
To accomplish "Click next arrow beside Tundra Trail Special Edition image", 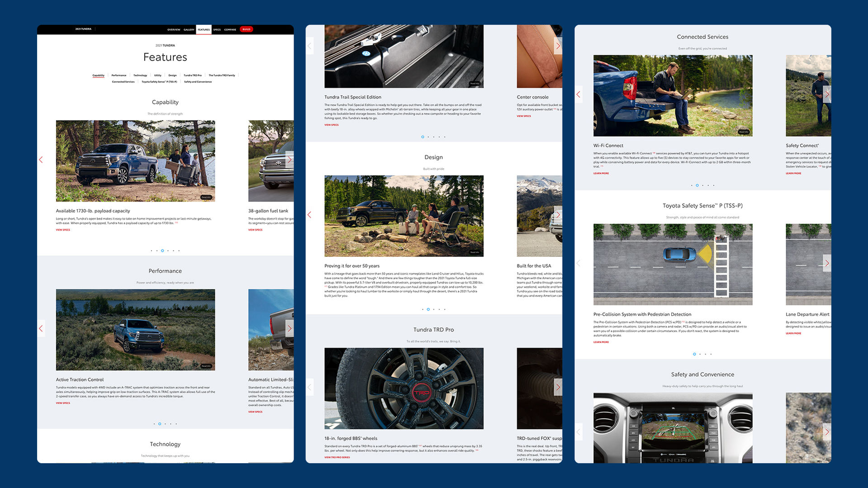I will pyautogui.click(x=558, y=46).
